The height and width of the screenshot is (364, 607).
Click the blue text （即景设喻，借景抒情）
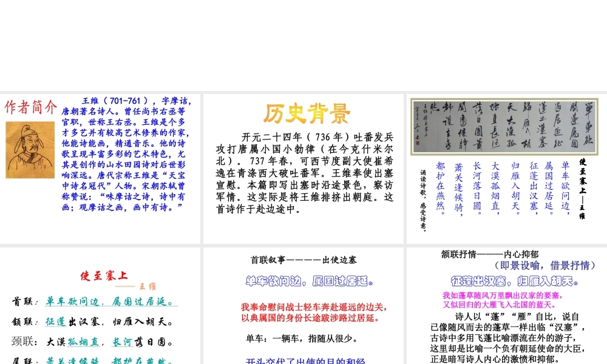pyautogui.click(x=544, y=266)
